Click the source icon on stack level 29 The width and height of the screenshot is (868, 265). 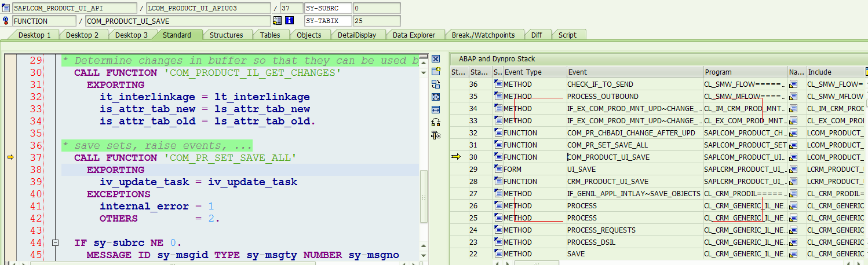(x=498, y=170)
